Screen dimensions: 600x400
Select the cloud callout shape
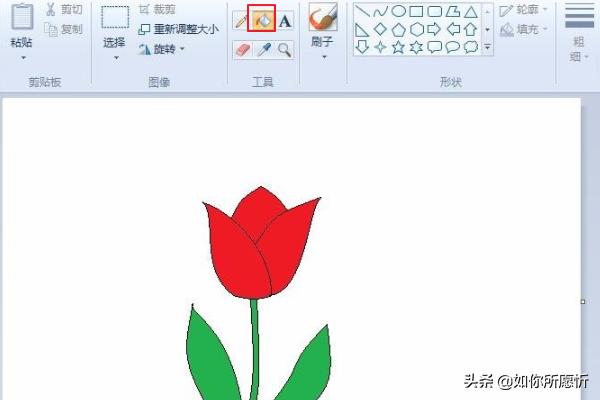click(x=470, y=46)
